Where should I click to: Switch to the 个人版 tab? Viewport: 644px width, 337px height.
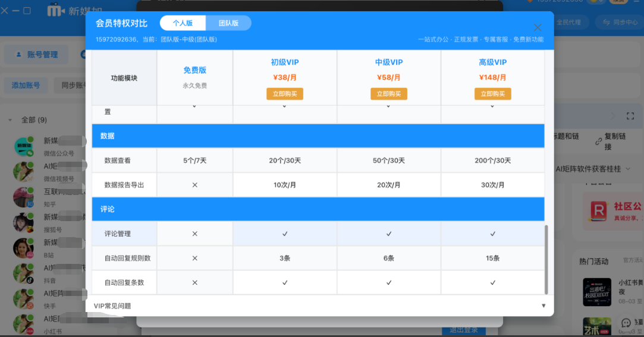tap(183, 23)
